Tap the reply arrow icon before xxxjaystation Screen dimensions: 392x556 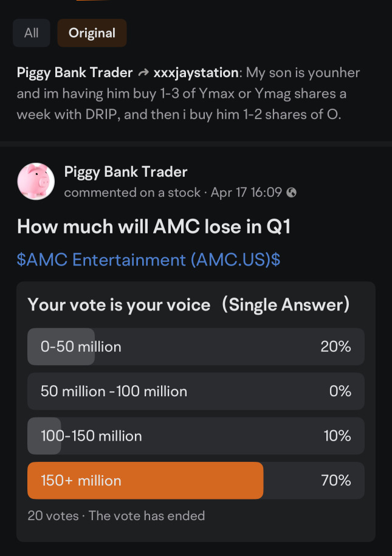click(x=143, y=73)
